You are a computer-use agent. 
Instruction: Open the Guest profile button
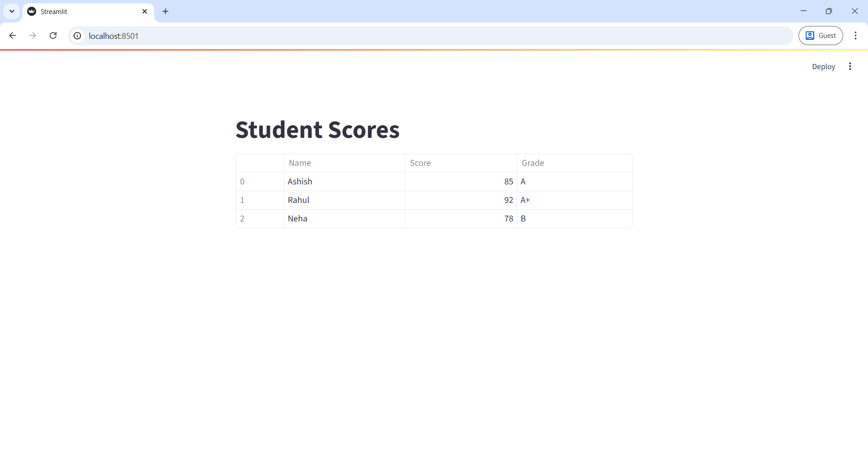(x=821, y=36)
